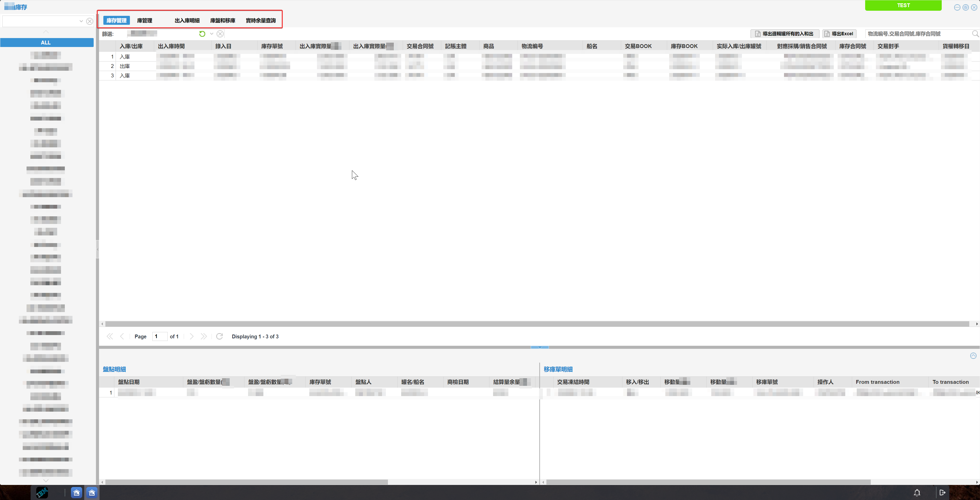The height and width of the screenshot is (500, 980).
Task: Click the 導出Excel button
Action: pyautogui.click(x=839, y=34)
